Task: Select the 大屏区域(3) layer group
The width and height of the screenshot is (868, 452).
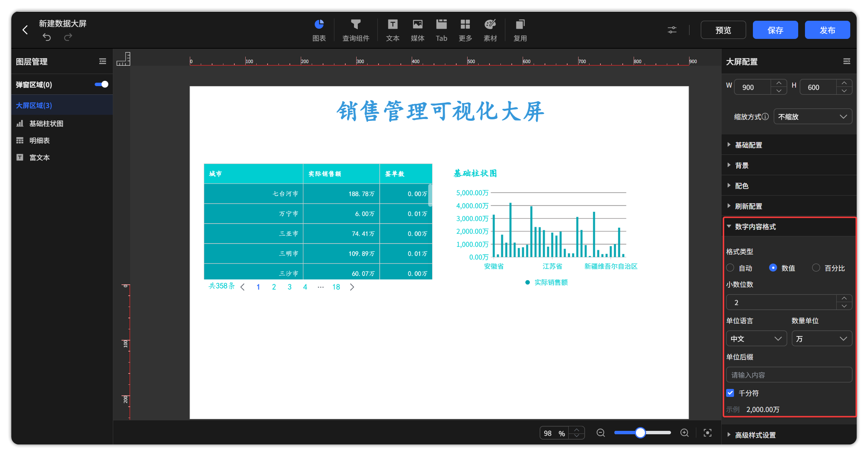Action: 62,105
